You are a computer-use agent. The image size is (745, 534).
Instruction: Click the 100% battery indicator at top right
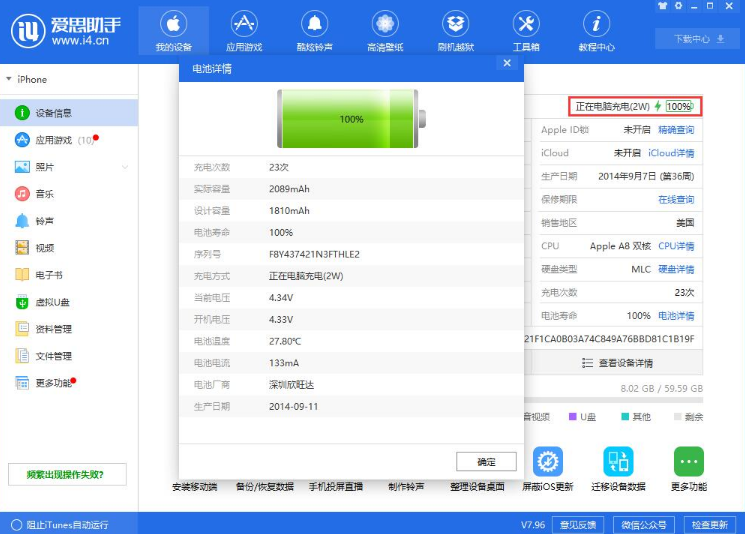pos(679,106)
